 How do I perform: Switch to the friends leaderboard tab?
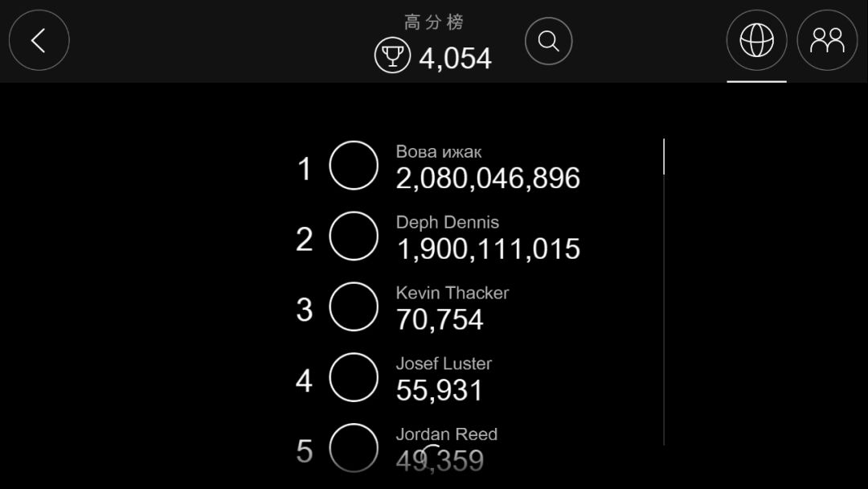827,40
